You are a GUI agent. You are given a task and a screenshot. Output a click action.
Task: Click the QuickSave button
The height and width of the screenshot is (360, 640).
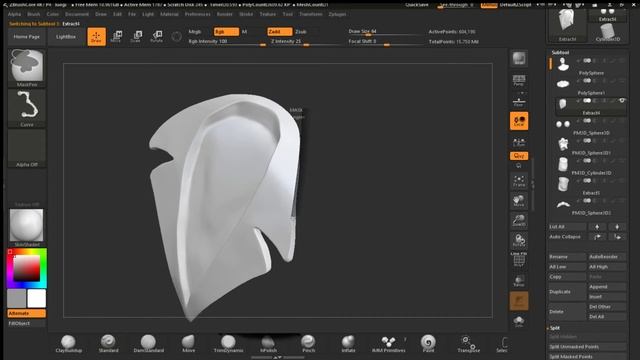(x=417, y=5)
